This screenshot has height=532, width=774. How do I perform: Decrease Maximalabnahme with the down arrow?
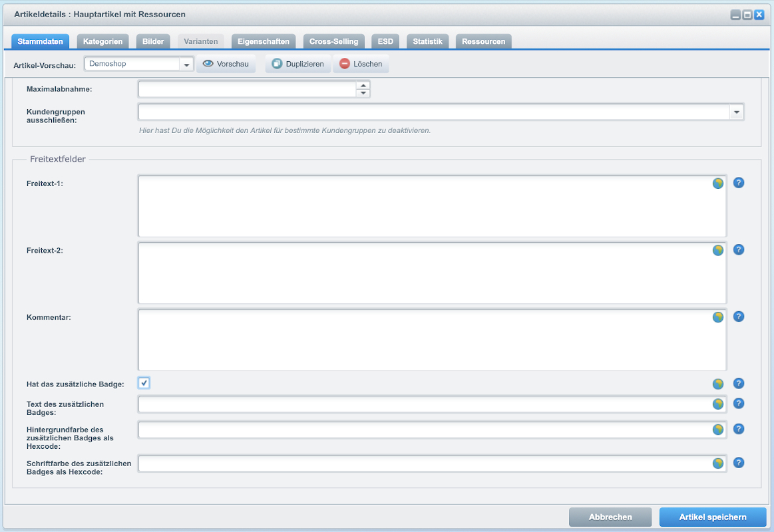[363, 93]
